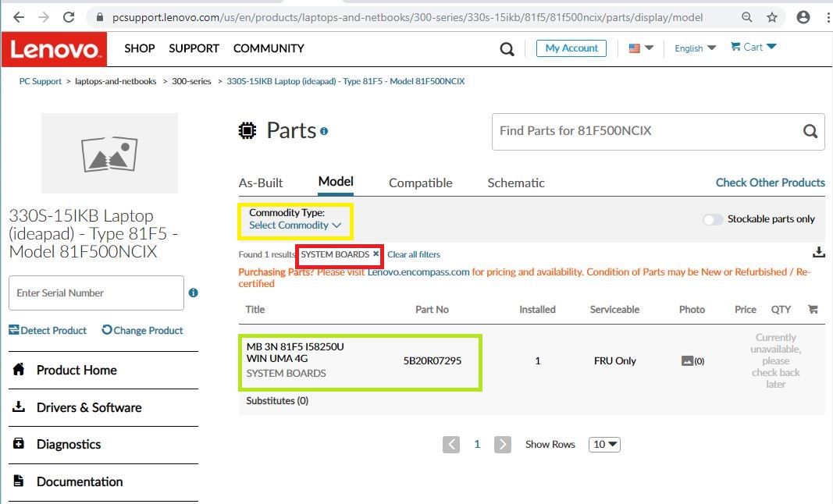Click the browser back arrow
The image size is (833, 504).
point(19,17)
